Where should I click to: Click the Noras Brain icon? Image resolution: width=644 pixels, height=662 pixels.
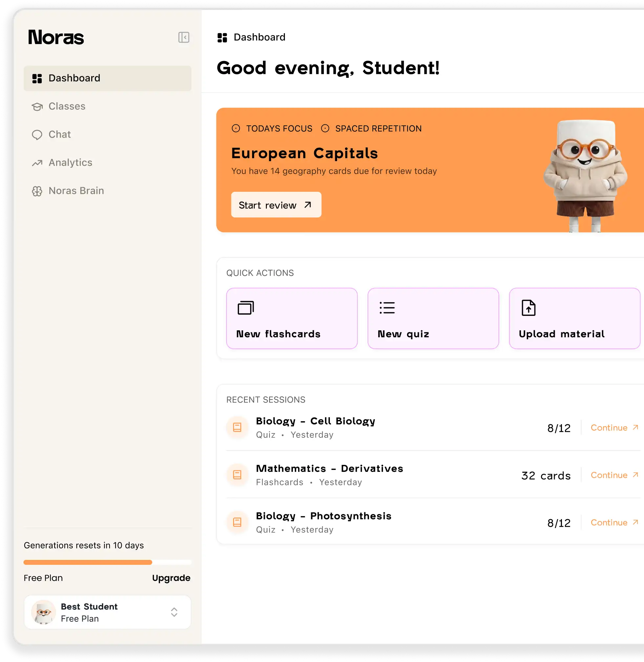tap(37, 191)
